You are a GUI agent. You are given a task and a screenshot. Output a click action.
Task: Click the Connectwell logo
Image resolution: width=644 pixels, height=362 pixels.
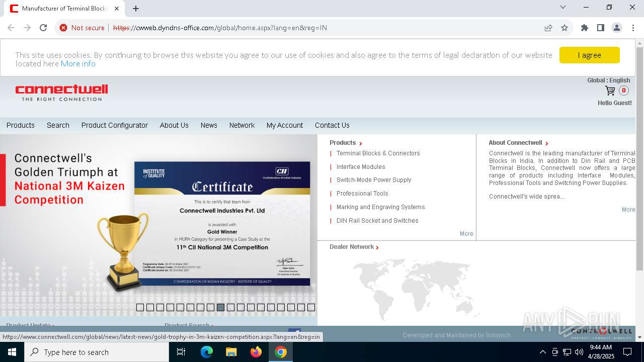pyautogui.click(x=61, y=93)
